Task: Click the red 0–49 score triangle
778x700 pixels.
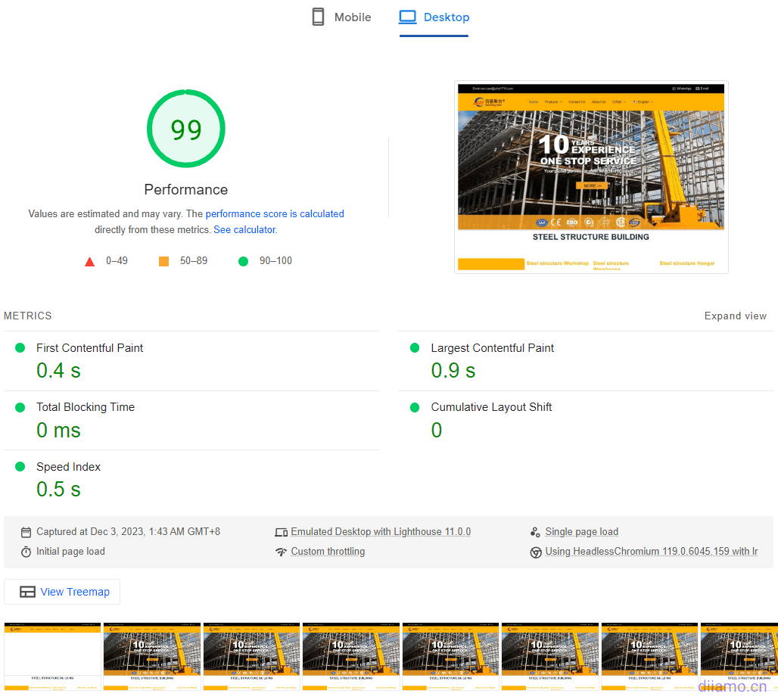Action: coord(90,260)
